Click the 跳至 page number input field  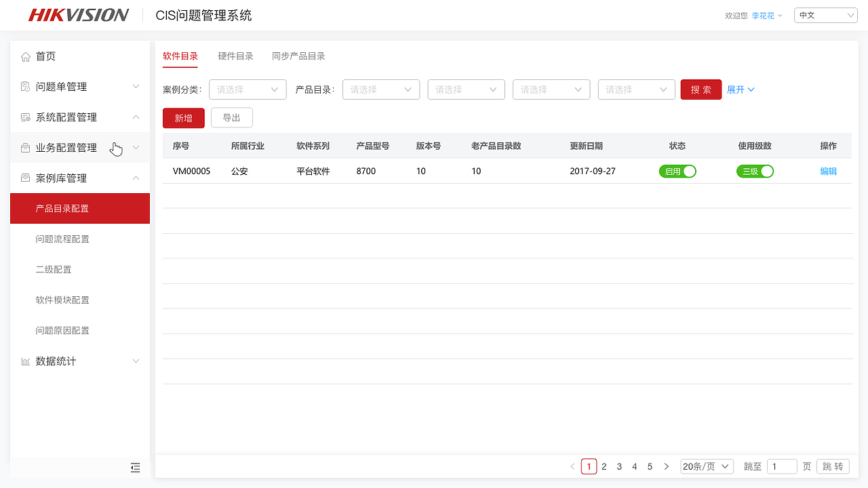(781, 466)
